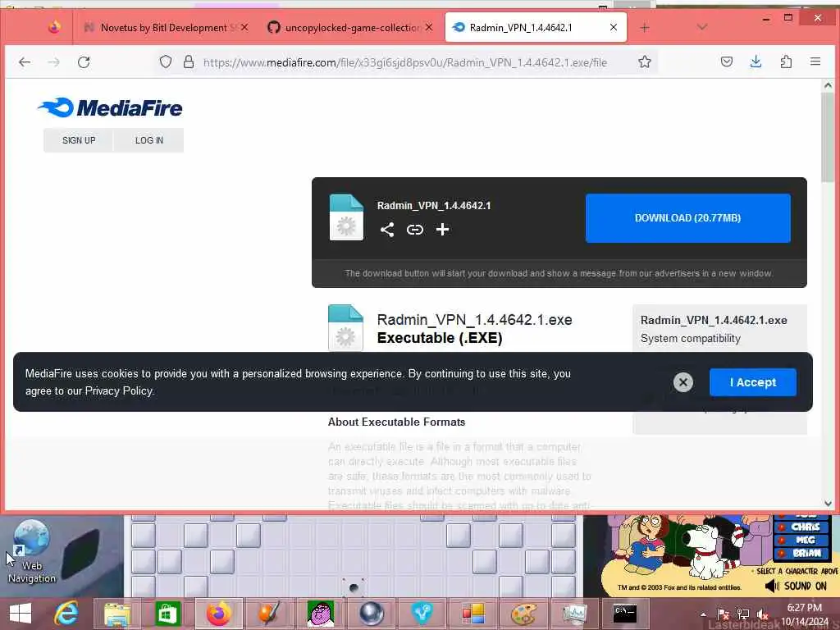The height and width of the screenshot is (630, 840).
Task: Show hidden tray icons arrow
Action: coord(703,614)
